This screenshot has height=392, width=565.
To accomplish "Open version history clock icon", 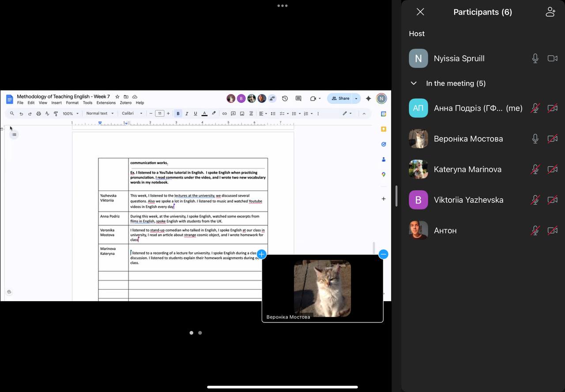I will point(285,98).
